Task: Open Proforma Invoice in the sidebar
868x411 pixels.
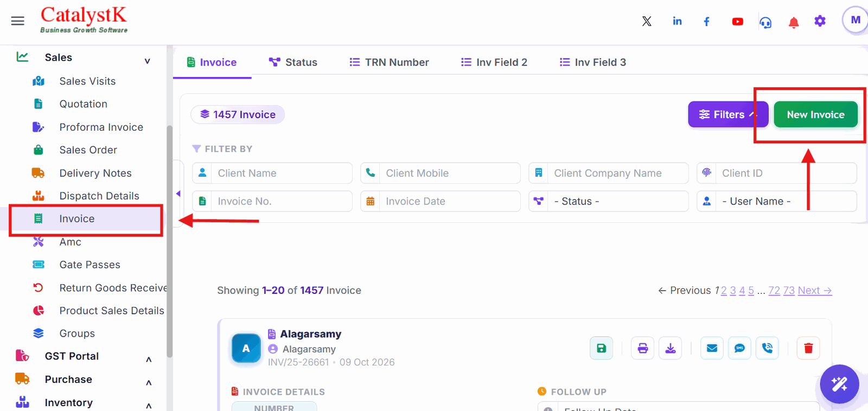Action: pos(101,127)
